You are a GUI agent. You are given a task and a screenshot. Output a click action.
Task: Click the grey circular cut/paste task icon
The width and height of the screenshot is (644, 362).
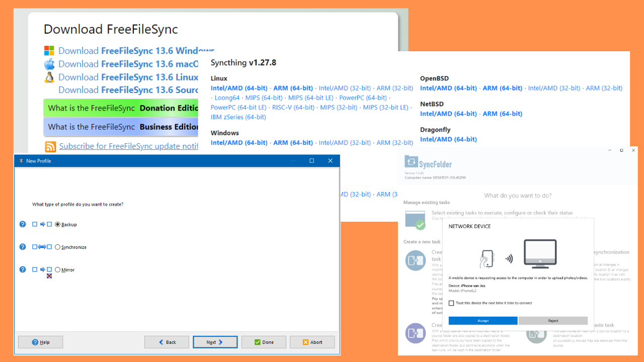(536, 333)
